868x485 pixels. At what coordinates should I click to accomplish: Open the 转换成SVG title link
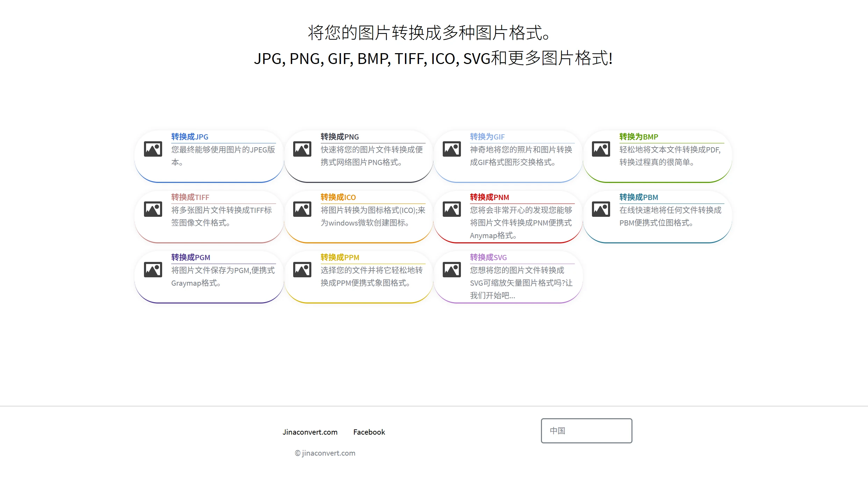click(488, 257)
